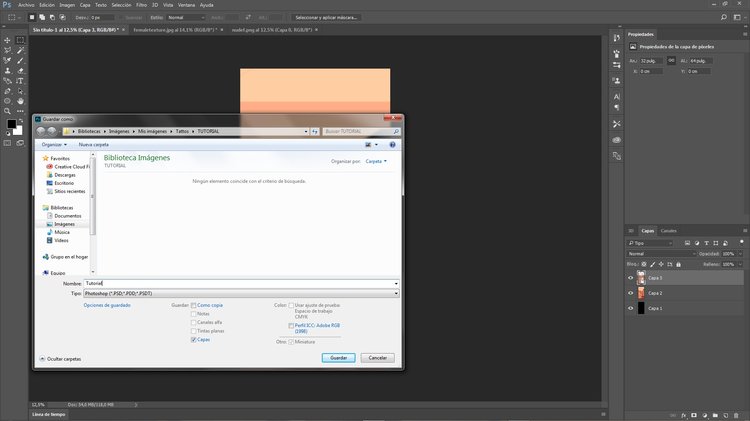Click the fx layer style icon
The width and height of the screenshot is (750, 421).
click(x=684, y=416)
